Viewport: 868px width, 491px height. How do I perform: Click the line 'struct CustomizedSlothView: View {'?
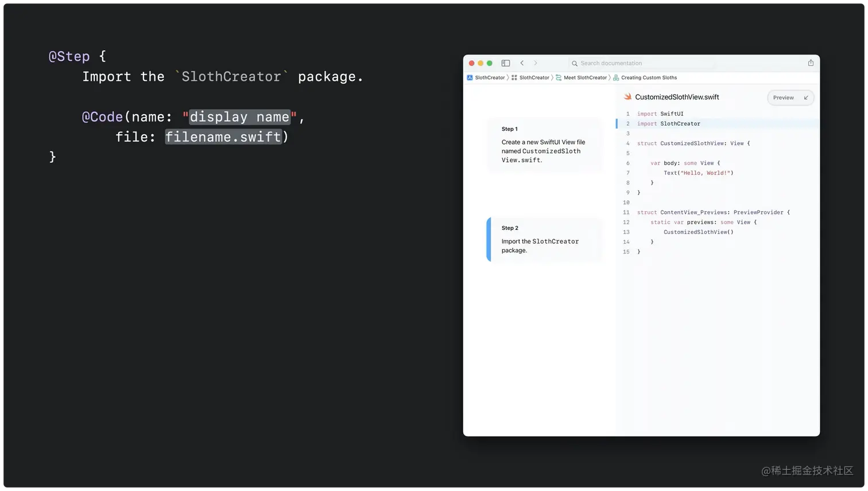(693, 143)
